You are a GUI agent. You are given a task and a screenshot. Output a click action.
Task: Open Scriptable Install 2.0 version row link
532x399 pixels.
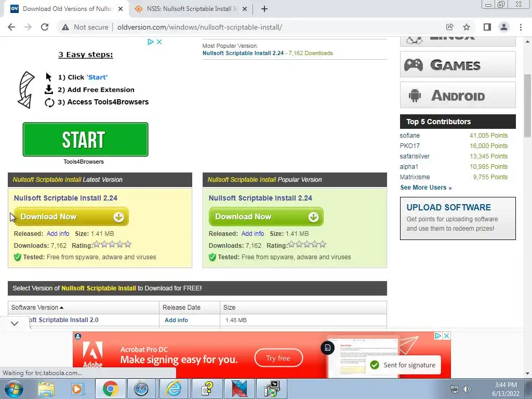[64, 320]
